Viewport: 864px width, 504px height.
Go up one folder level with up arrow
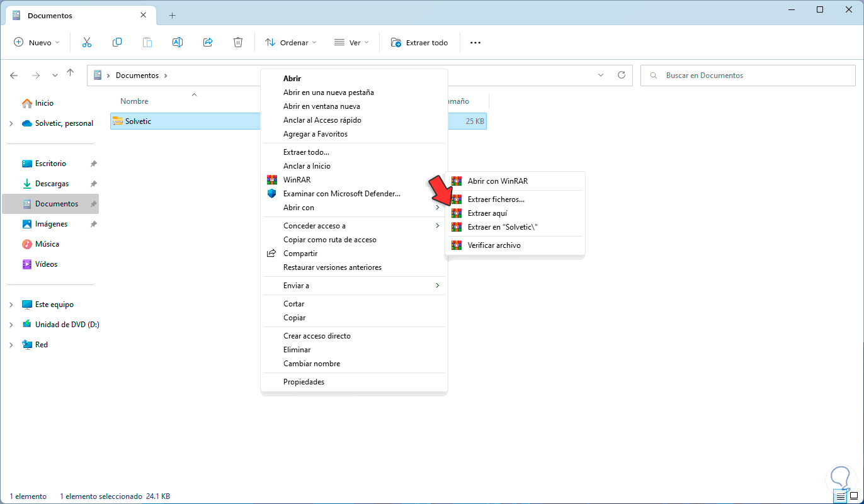point(71,74)
